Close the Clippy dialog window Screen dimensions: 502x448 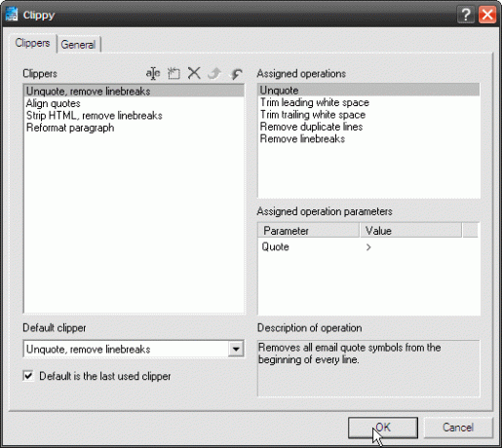click(487, 15)
